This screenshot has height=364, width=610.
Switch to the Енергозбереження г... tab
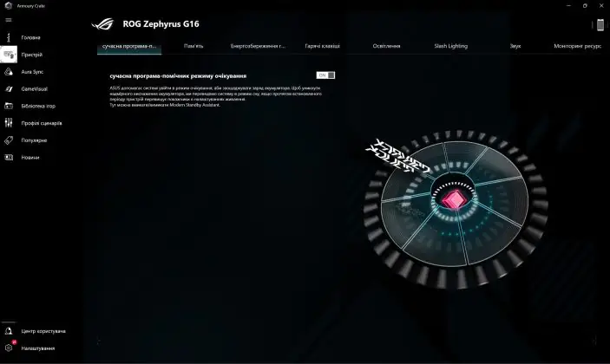258,46
